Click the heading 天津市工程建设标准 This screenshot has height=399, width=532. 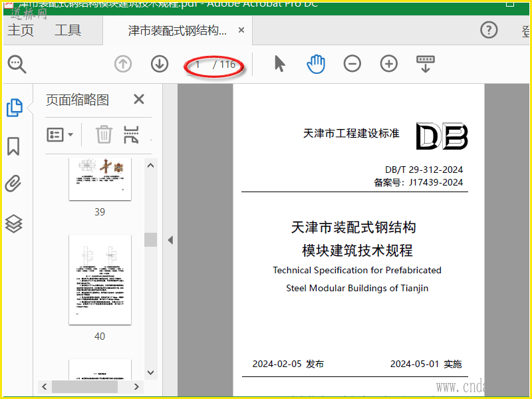[351, 134]
